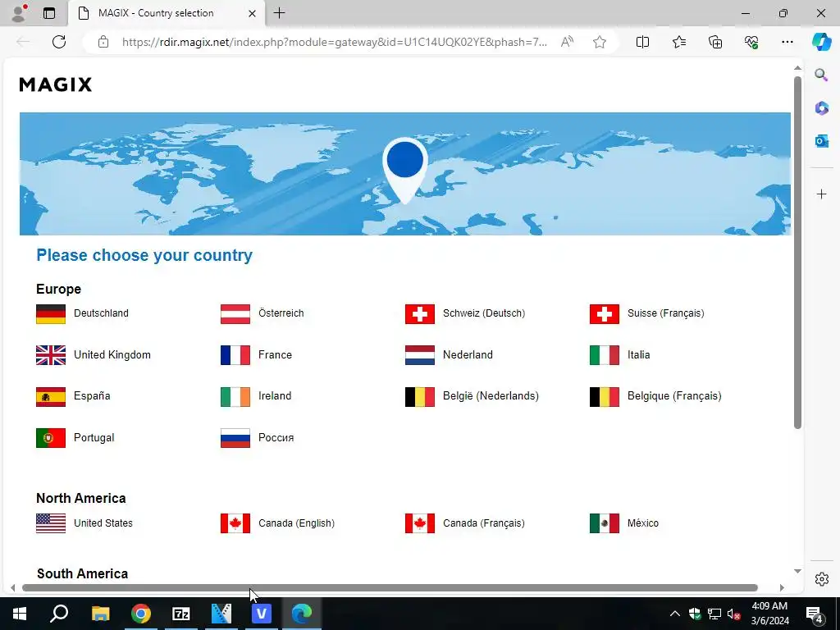Open Outlook in Edge sidebar
The image size is (840, 630).
[x=821, y=141]
